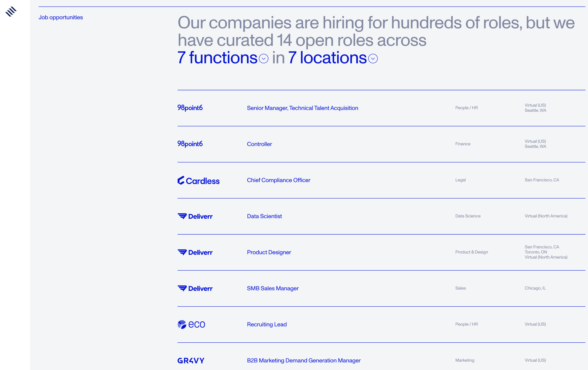Open the Chief Compliance Officer listing
This screenshot has height=370, width=588.
point(278,180)
